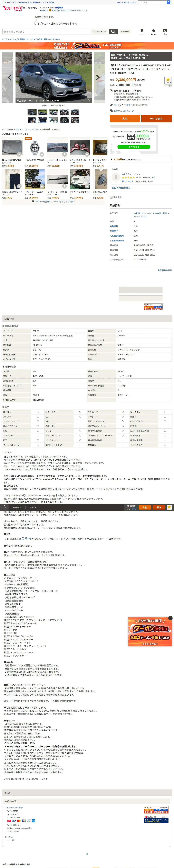Click watch star on ゴルフウェア pants item
174x868 pixels.
[19, 186]
